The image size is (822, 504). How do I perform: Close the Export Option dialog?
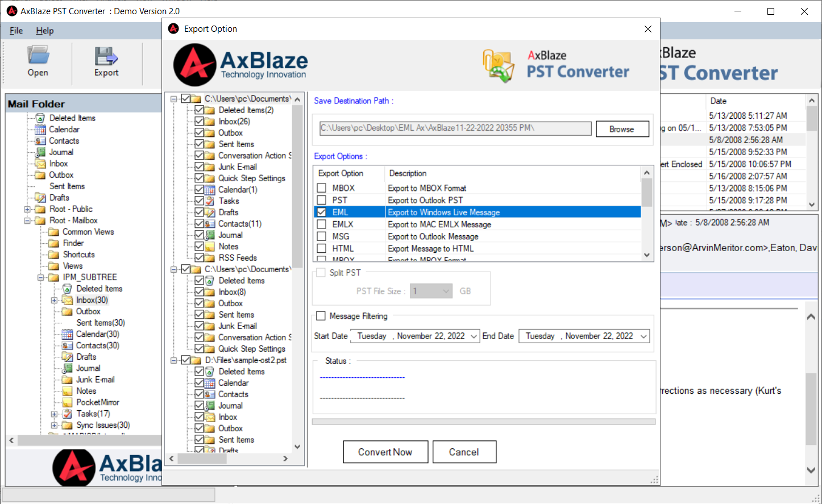[648, 29]
